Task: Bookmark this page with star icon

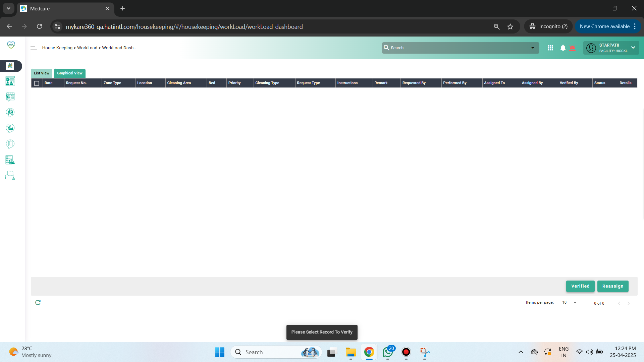Action: pyautogui.click(x=510, y=26)
